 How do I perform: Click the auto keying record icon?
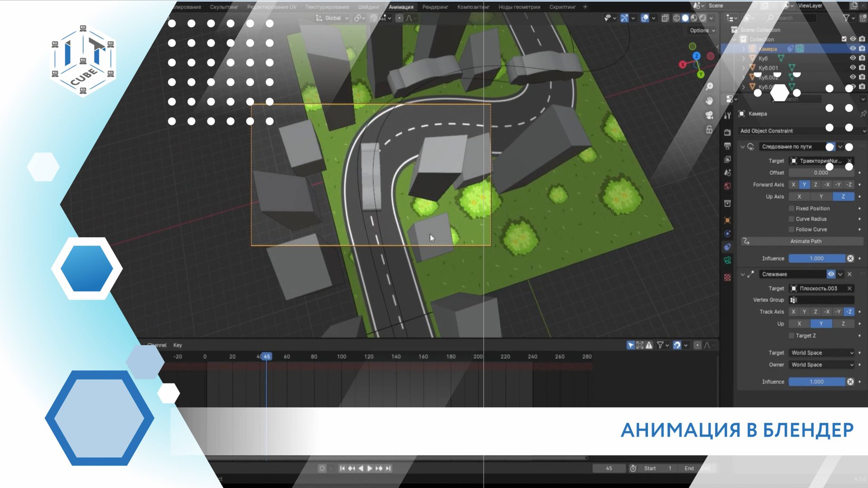(x=322, y=469)
